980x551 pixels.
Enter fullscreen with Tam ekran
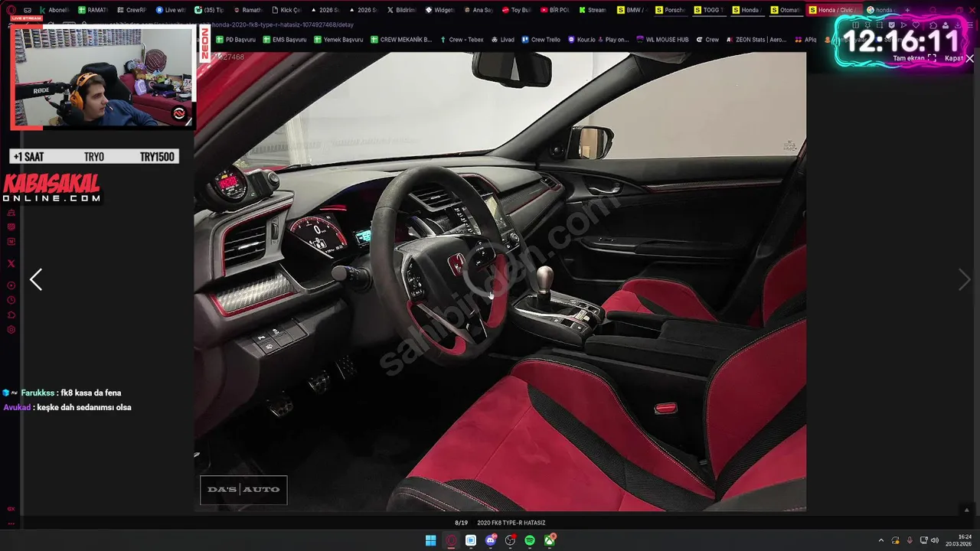tap(914, 58)
